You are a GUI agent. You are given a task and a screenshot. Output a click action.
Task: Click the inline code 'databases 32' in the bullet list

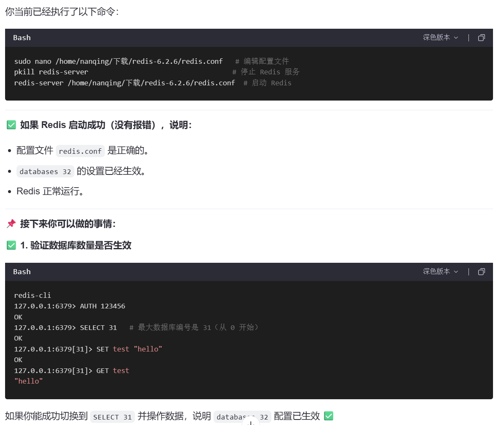pos(45,171)
